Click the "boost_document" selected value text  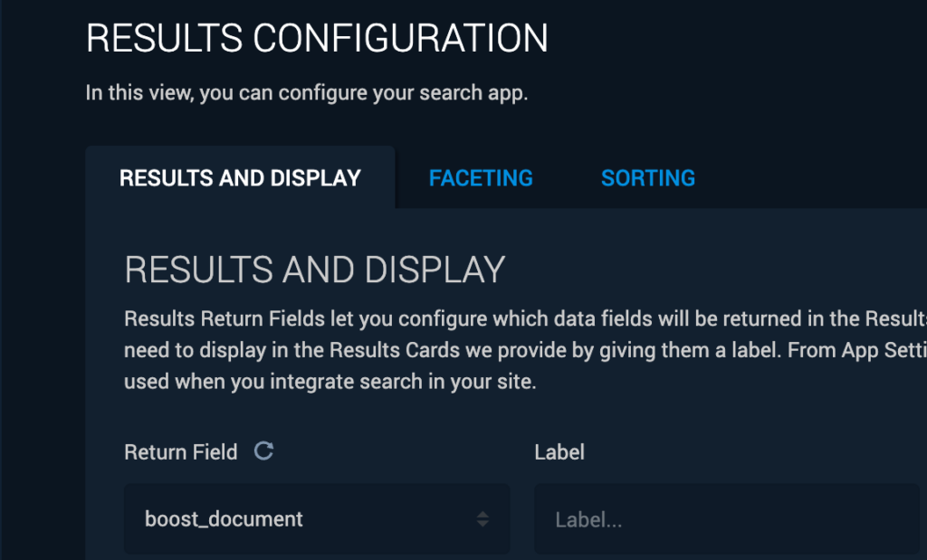tap(224, 519)
